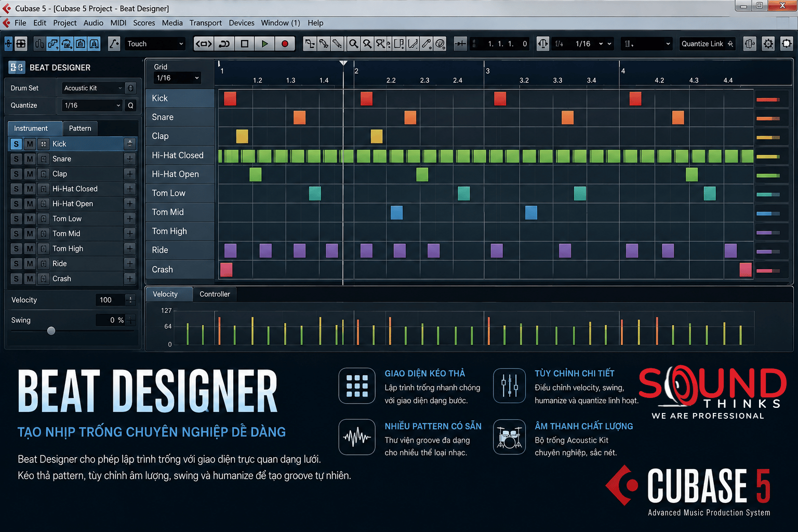Click the Beat Designer panel header icon
798x532 pixels.
pos(17,67)
